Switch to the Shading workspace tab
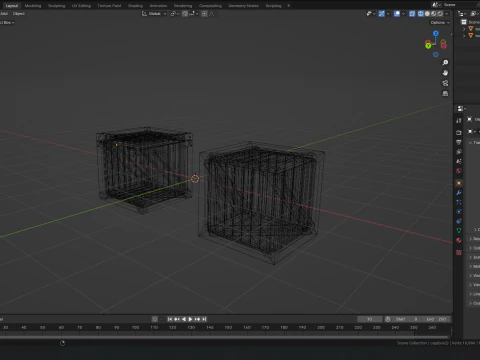This screenshot has width=480, height=360. (x=135, y=6)
